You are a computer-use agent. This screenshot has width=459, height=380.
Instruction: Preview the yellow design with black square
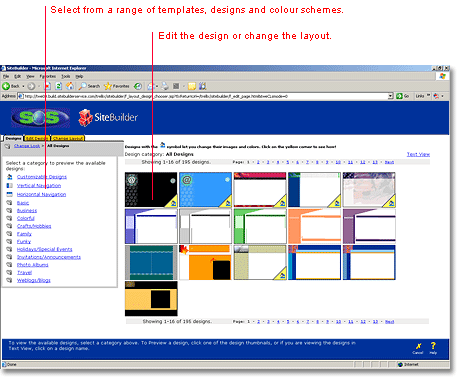pyautogui.click(x=151, y=299)
